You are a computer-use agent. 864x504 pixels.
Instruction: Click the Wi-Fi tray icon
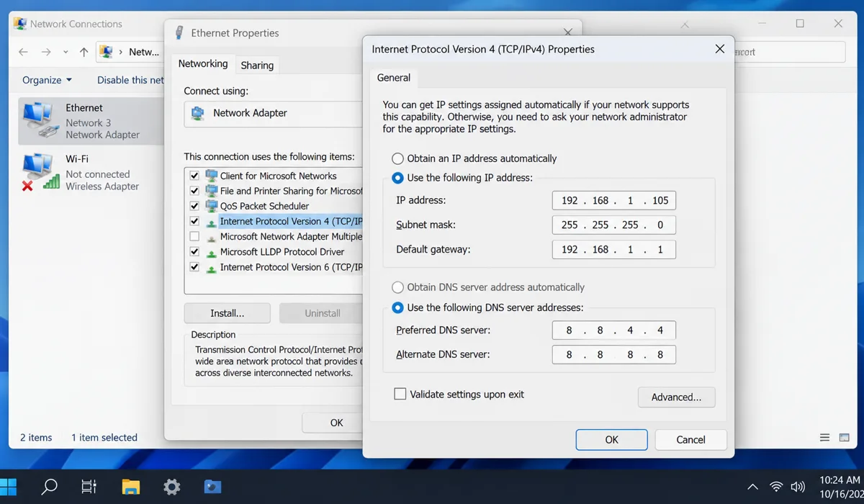(776, 487)
